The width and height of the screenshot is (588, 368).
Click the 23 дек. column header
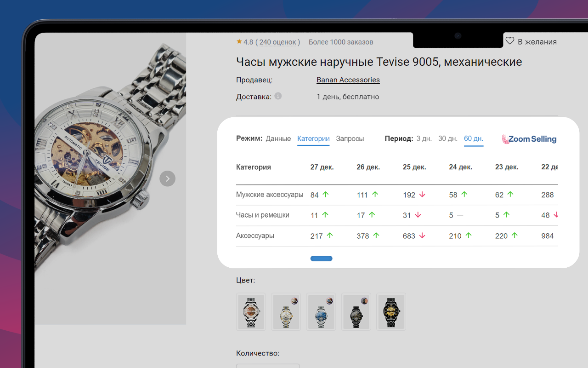[507, 167]
